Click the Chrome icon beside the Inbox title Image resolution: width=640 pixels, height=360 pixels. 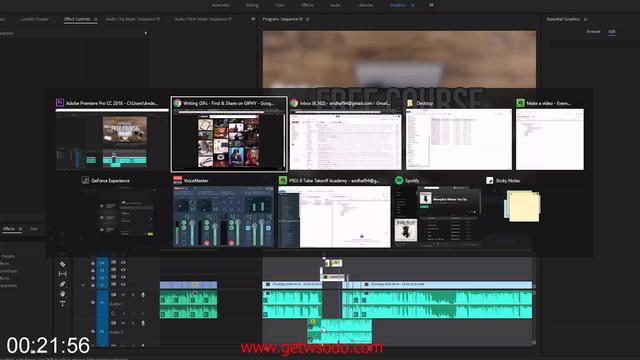click(x=294, y=103)
